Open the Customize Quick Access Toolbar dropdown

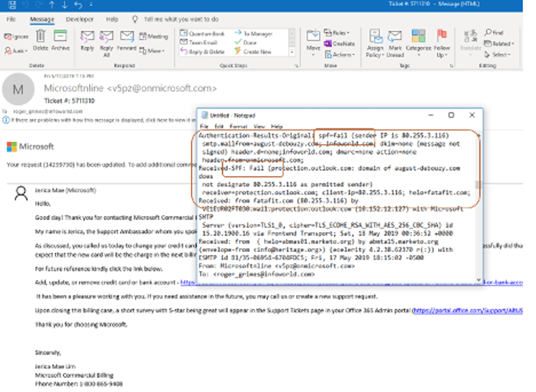tap(91, 5)
